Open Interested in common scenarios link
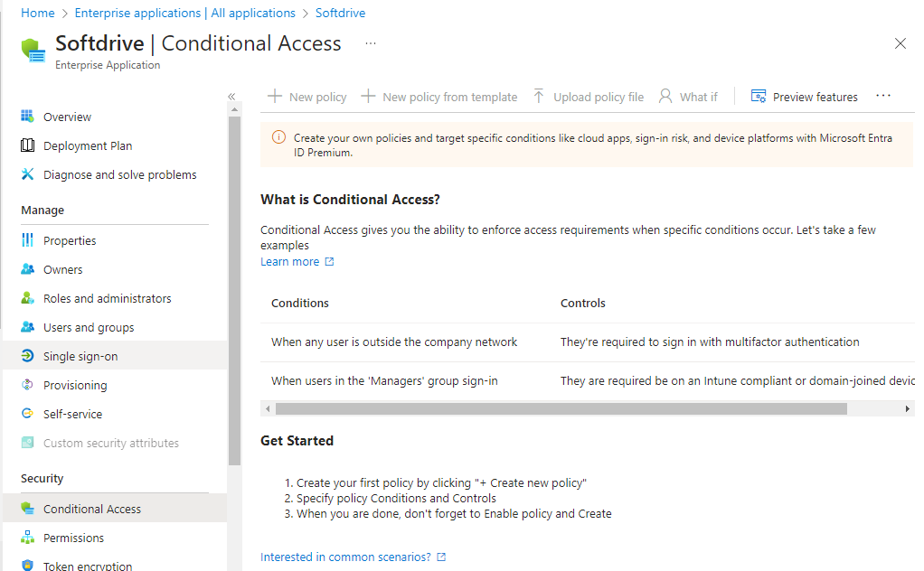This screenshot has height=571, width=924. pos(345,557)
